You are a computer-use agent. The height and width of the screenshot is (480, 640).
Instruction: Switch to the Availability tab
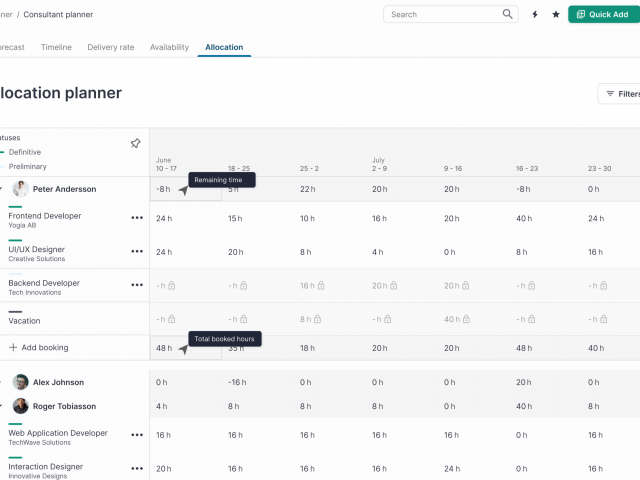(x=169, y=47)
